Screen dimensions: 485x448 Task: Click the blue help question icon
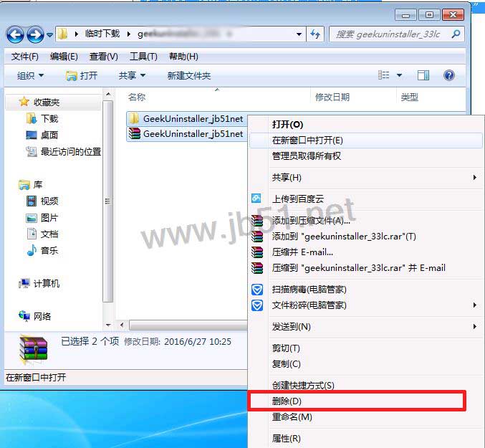448,75
